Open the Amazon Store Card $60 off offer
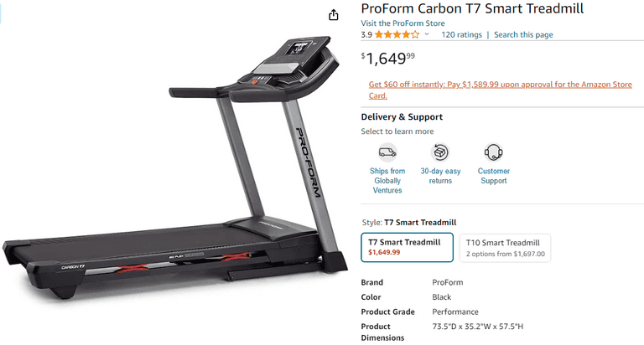Image resolution: width=644 pixels, height=345 pixels. (x=500, y=90)
